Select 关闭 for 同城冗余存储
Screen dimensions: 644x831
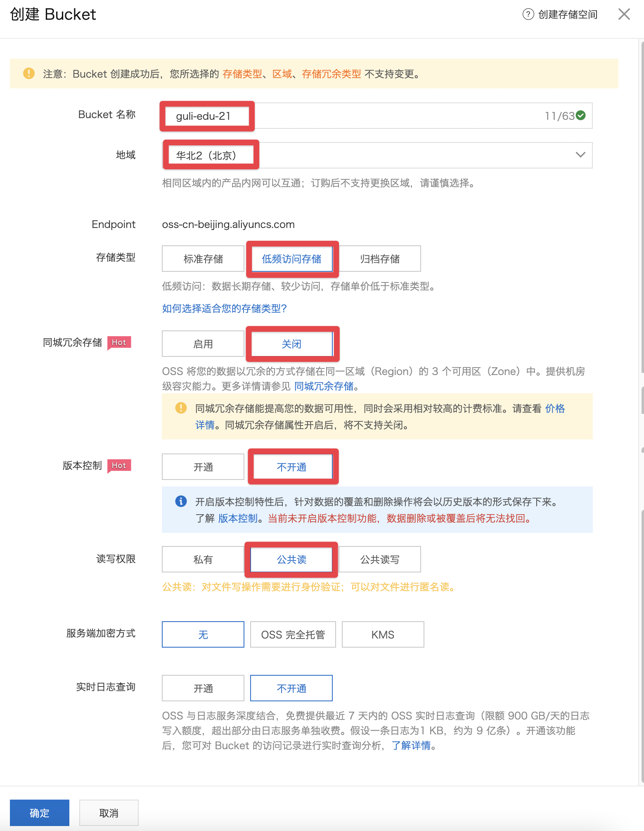291,344
